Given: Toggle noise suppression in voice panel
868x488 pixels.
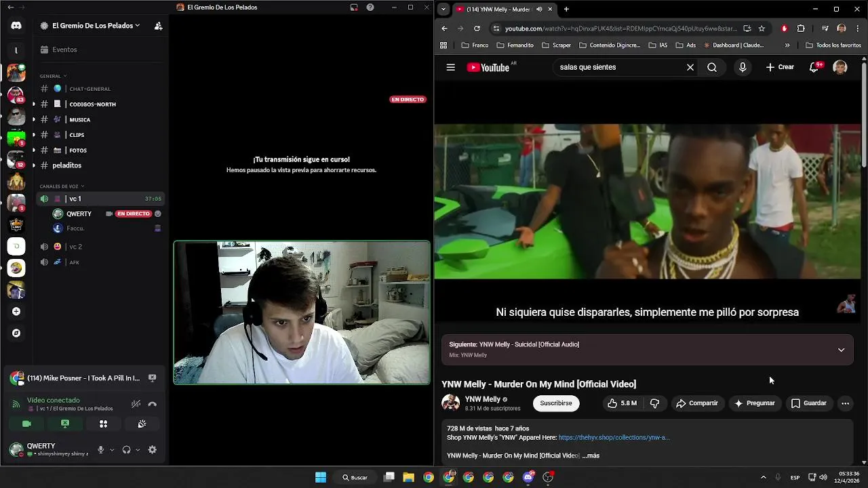Looking at the screenshot, I should 136,404.
